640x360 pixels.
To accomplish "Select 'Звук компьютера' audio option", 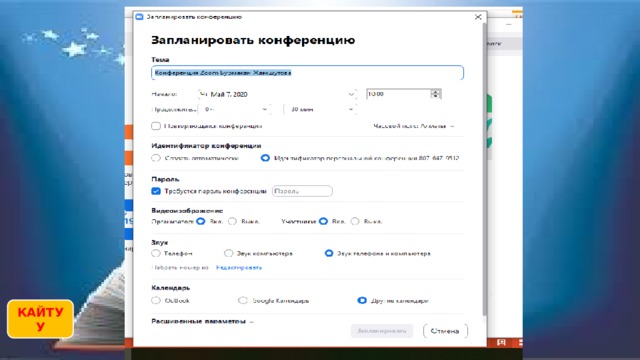I will tap(229, 253).
